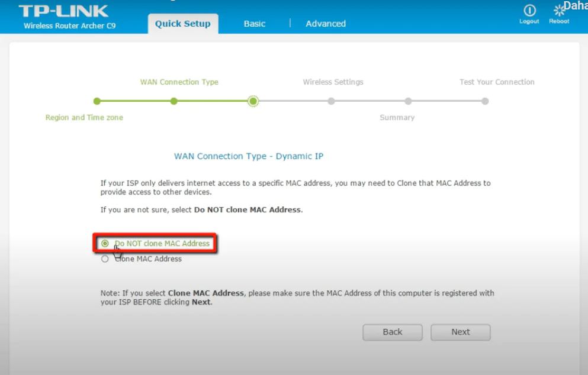Switch to the Basic tab

pyautogui.click(x=254, y=24)
